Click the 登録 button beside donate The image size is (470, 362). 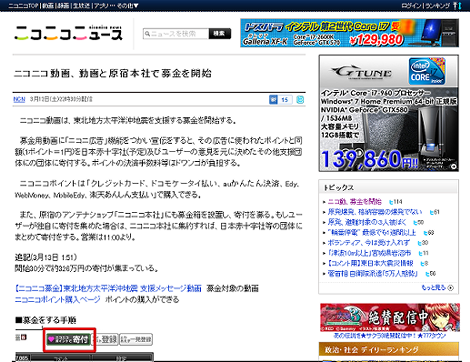(x=105, y=340)
